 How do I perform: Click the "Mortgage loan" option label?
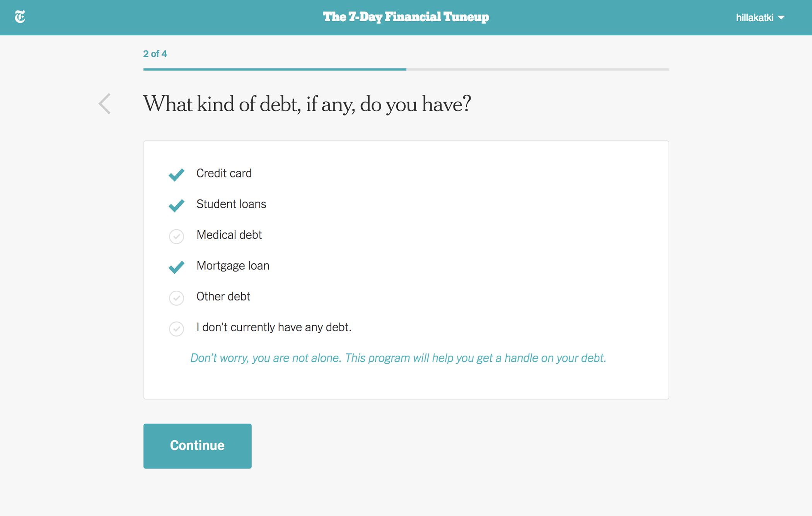(233, 266)
